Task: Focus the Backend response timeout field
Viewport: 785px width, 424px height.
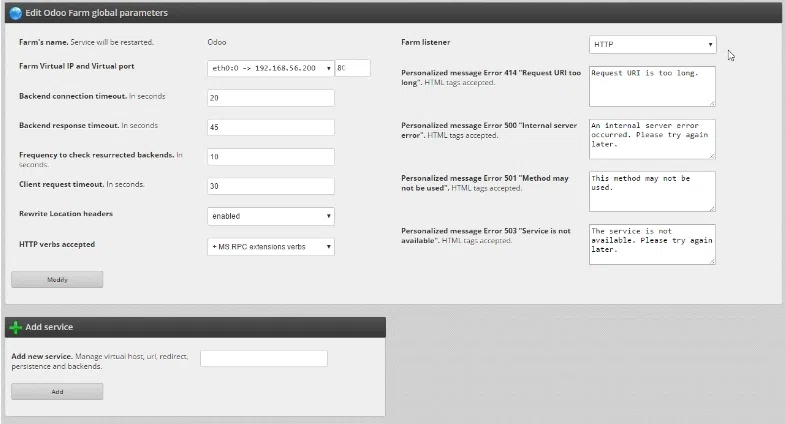Action: point(270,127)
